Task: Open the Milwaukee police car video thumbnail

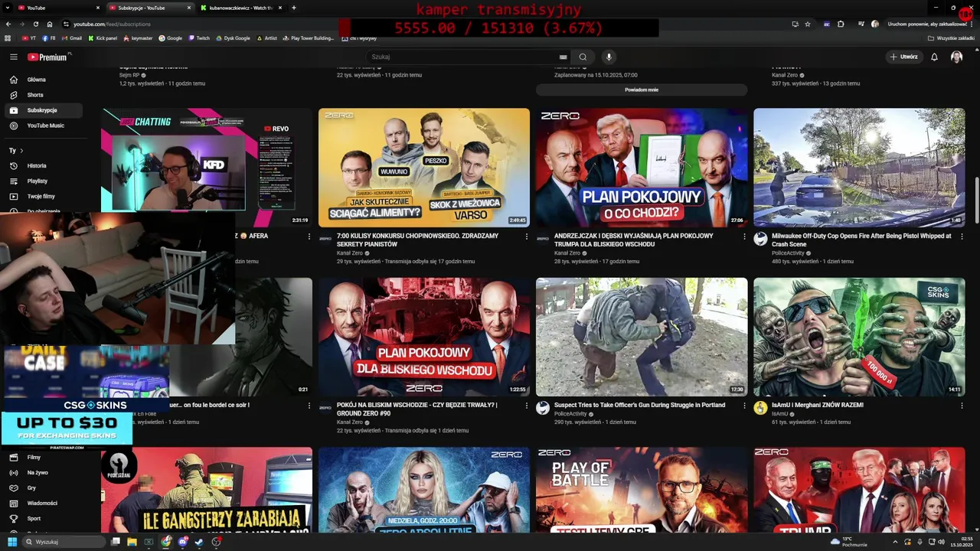Action: (859, 168)
